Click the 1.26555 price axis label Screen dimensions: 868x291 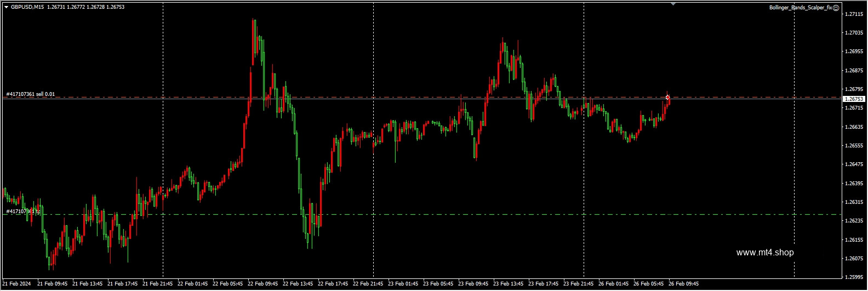pyautogui.click(x=854, y=146)
